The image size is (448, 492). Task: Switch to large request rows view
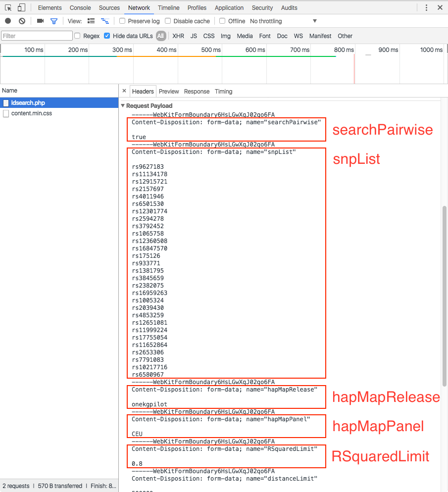[91, 21]
